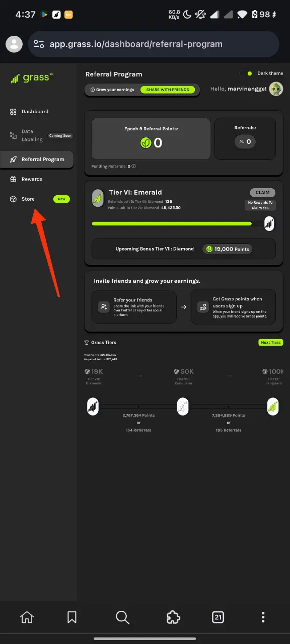This screenshot has height=644, width=290.
Task: Click the Diamond badge ending the progress bar
Action: [x=269, y=223]
